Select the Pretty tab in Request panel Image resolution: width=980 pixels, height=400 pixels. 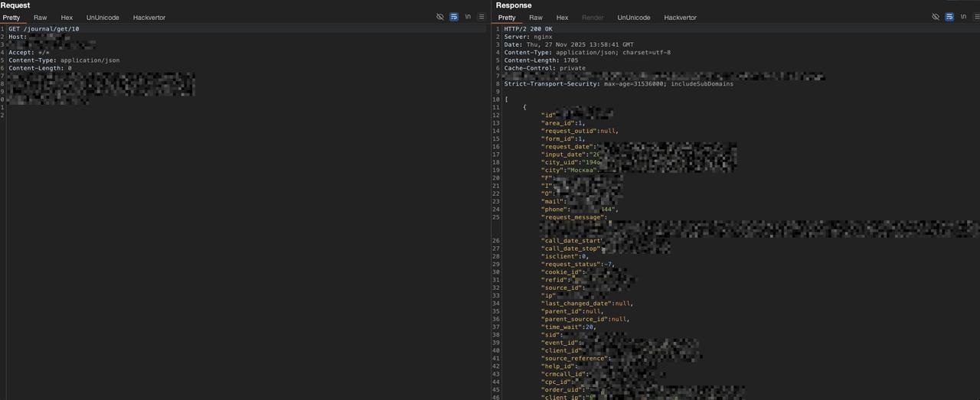11,18
